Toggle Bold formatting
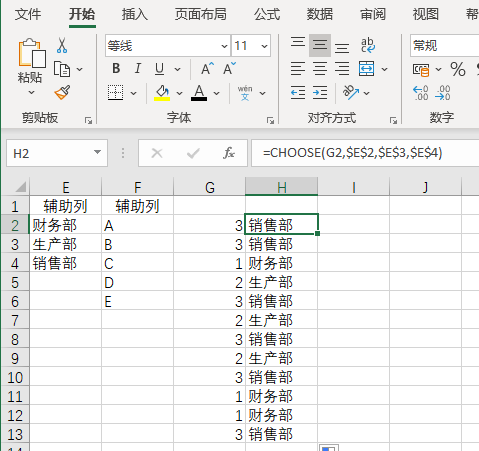This screenshot has width=479, height=451. pos(116,69)
